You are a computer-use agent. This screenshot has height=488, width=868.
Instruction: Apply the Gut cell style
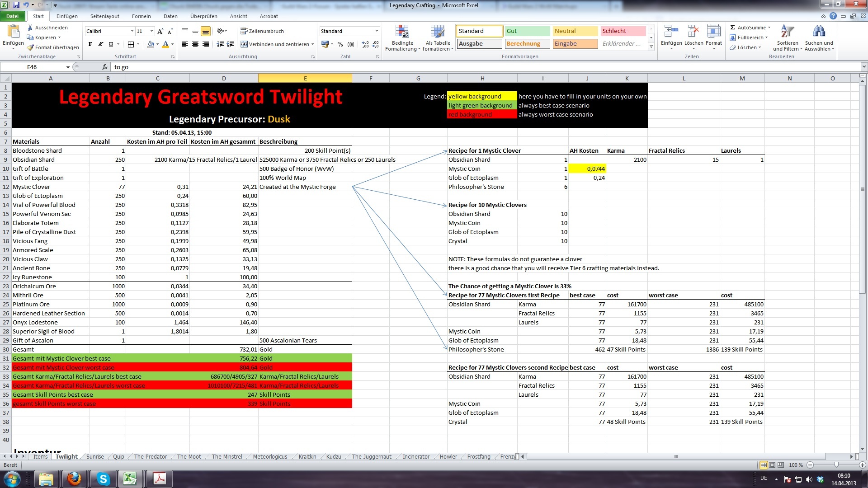528,31
